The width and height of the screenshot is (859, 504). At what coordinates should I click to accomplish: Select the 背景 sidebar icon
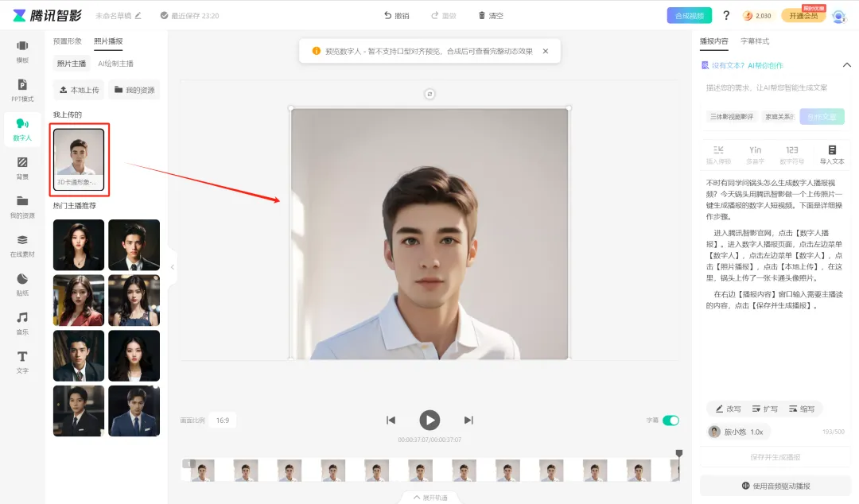(22, 168)
